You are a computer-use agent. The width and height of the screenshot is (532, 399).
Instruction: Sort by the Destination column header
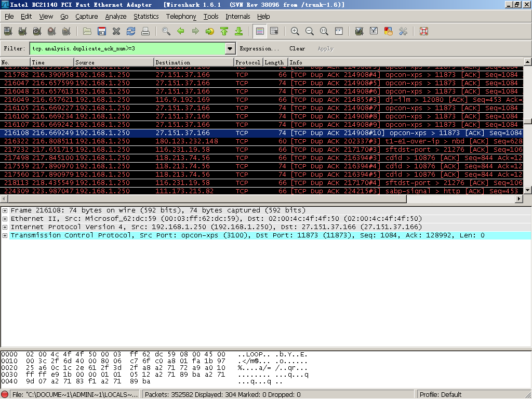click(x=194, y=62)
